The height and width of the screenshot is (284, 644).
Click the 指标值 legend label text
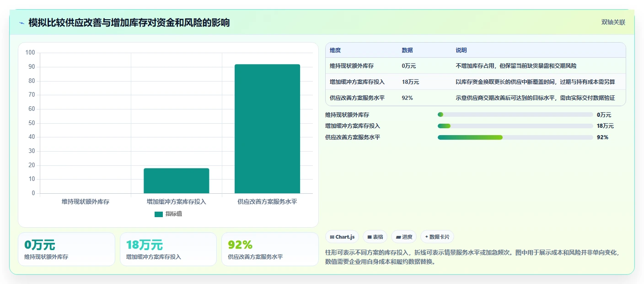174,214
